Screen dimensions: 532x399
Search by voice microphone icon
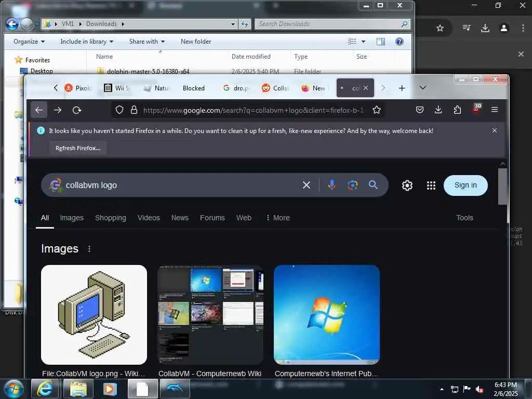tap(332, 185)
